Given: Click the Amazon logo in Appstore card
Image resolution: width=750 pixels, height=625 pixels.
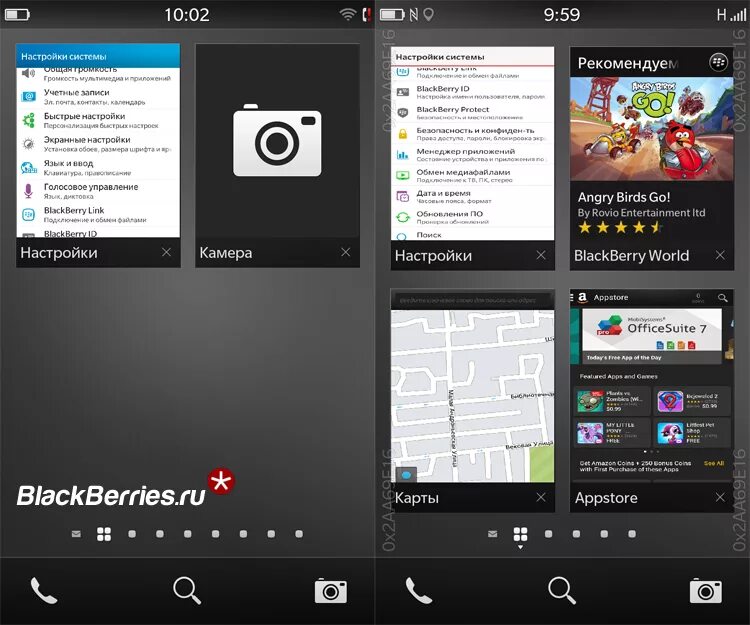Looking at the screenshot, I should (582, 297).
